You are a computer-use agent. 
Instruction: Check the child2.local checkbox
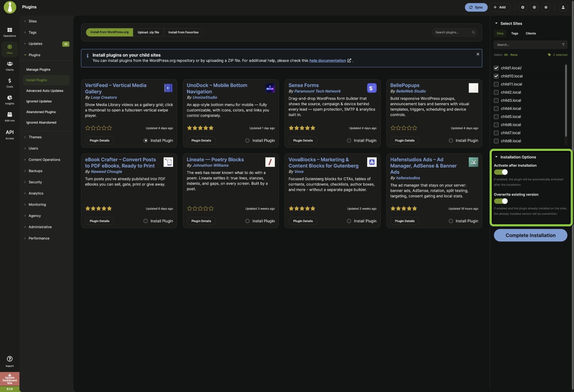[x=496, y=92]
